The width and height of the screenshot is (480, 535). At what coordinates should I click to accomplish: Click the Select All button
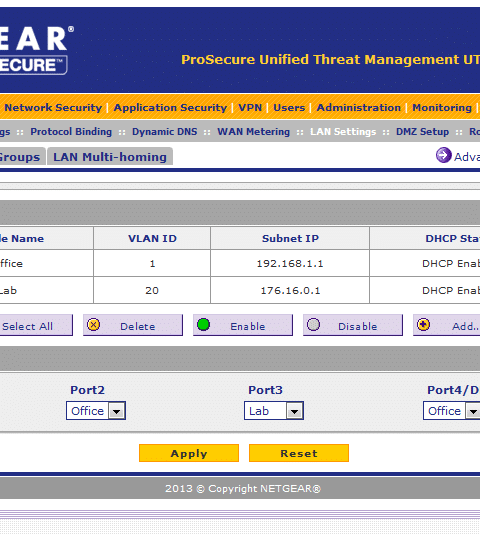(36, 326)
